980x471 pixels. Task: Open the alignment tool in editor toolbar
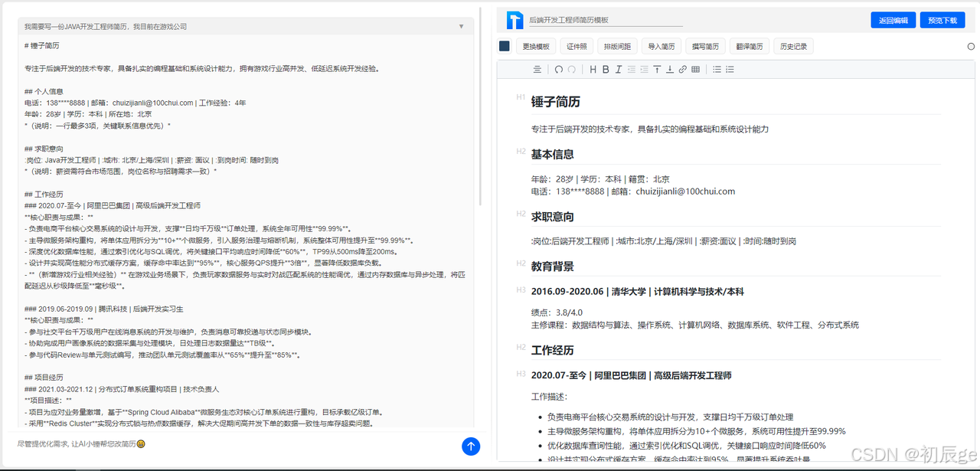point(537,69)
